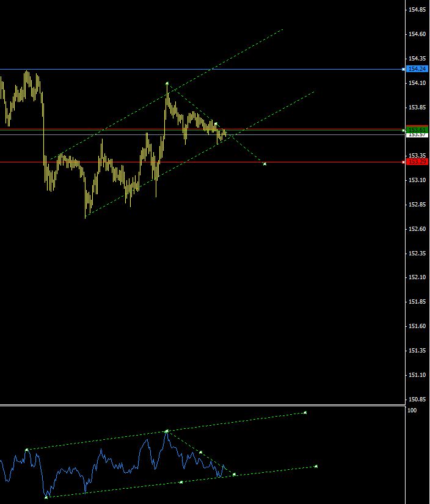Click the 154.10 price axis label
430x504 pixels.
[417, 83]
